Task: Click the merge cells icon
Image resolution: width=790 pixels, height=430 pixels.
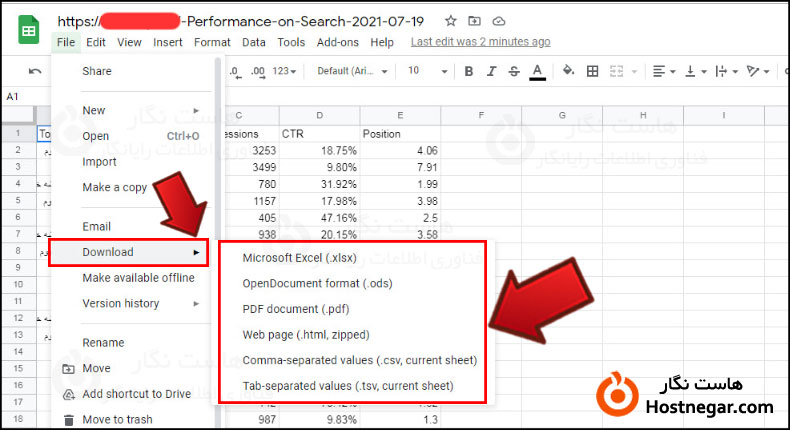Action: point(616,71)
